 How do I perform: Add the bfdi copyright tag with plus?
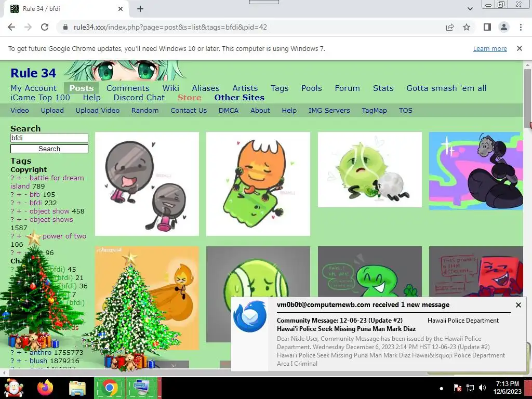coord(19,203)
